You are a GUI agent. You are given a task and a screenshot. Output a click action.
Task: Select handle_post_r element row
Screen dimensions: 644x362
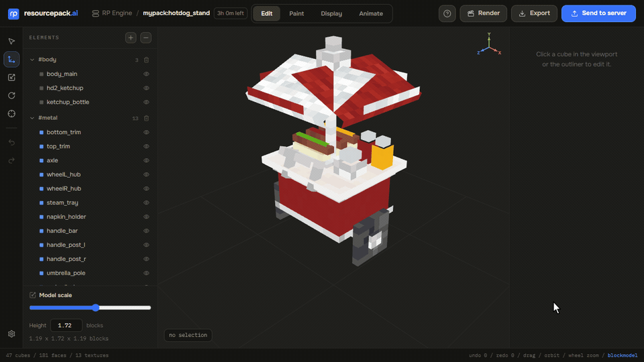click(x=89, y=259)
